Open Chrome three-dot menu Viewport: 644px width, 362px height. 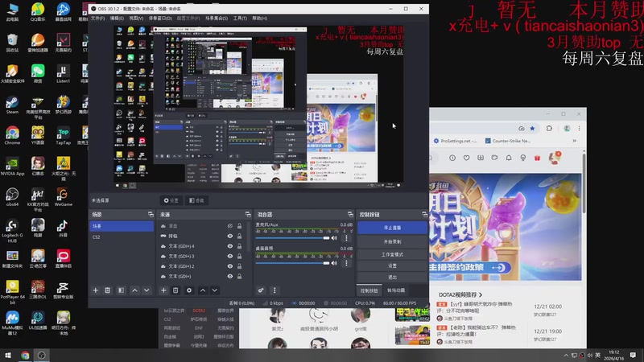579,129
